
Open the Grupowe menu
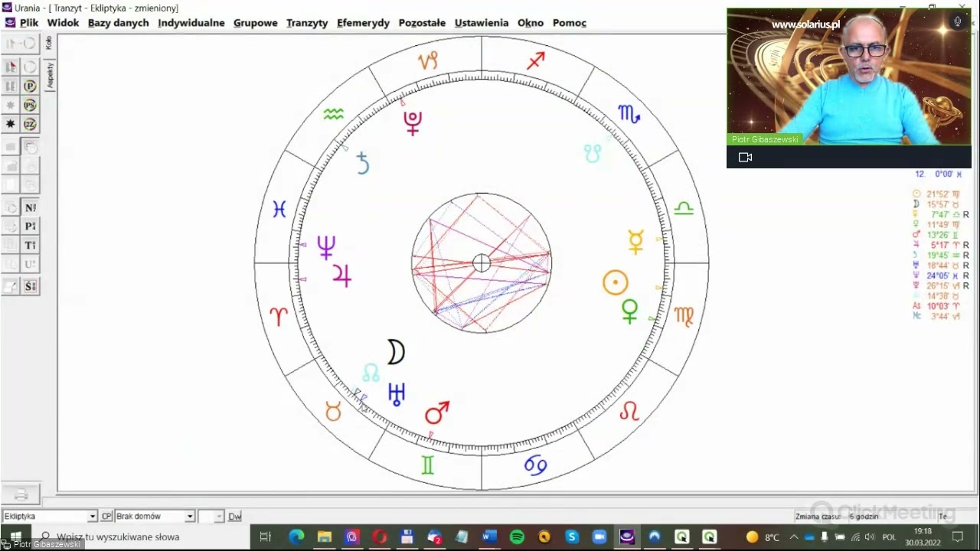pos(255,23)
